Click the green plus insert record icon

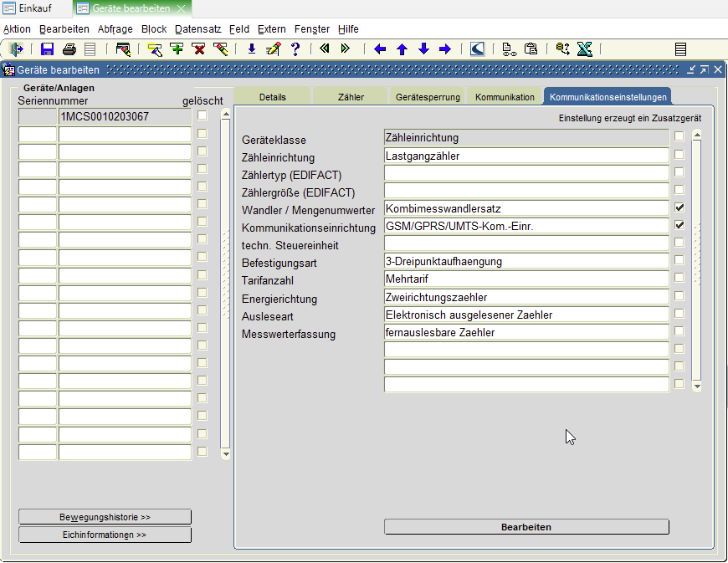point(177,49)
